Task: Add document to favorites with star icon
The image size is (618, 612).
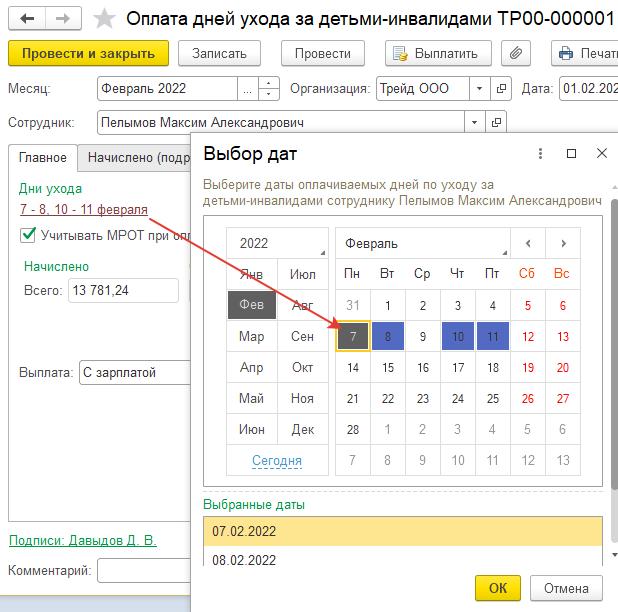Action: pyautogui.click(x=104, y=19)
